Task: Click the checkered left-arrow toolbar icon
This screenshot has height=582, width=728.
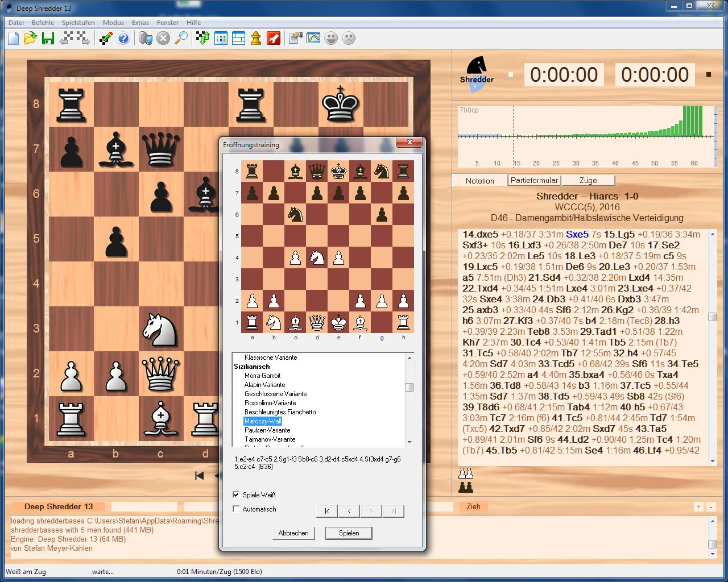Action: (67, 38)
